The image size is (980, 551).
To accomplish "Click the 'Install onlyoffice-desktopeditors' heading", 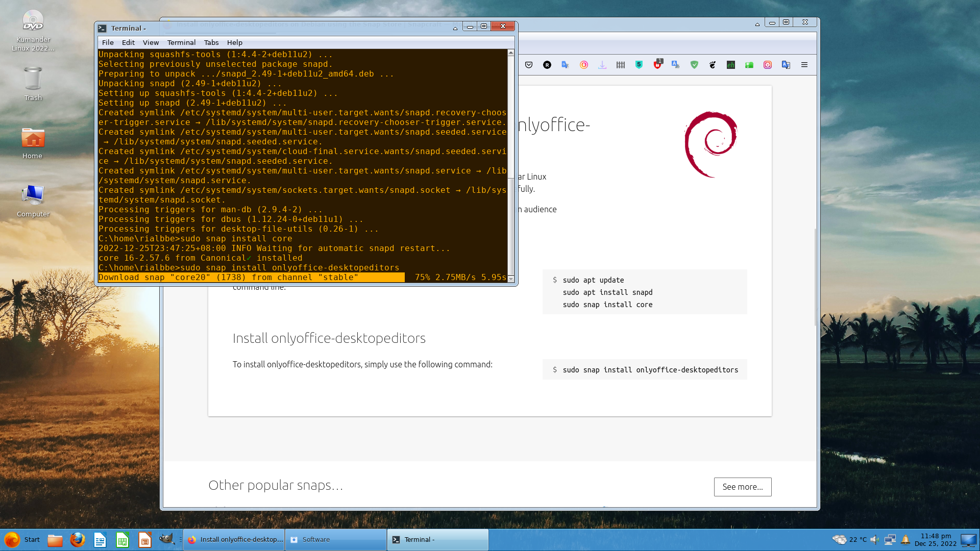I will pyautogui.click(x=329, y=338).
